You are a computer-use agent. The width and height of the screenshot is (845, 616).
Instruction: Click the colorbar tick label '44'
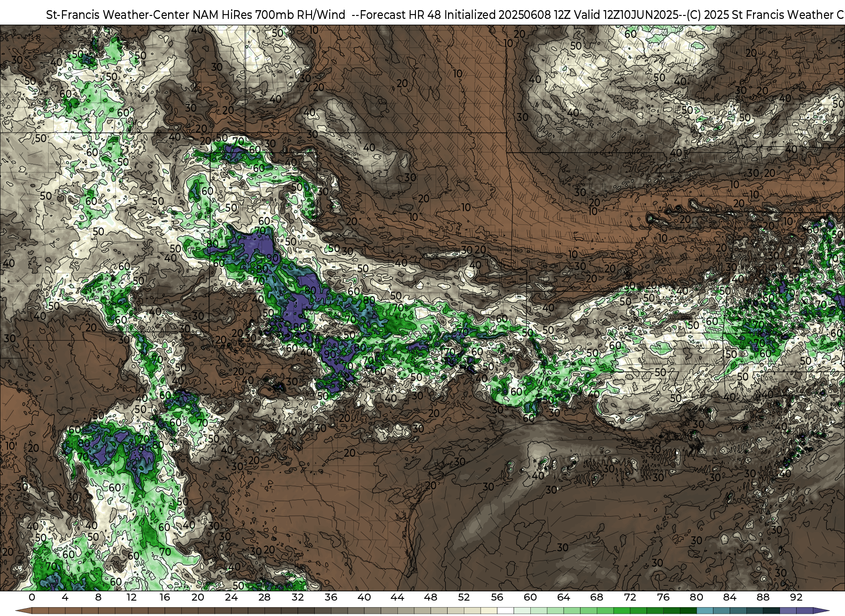coord(397,597)
